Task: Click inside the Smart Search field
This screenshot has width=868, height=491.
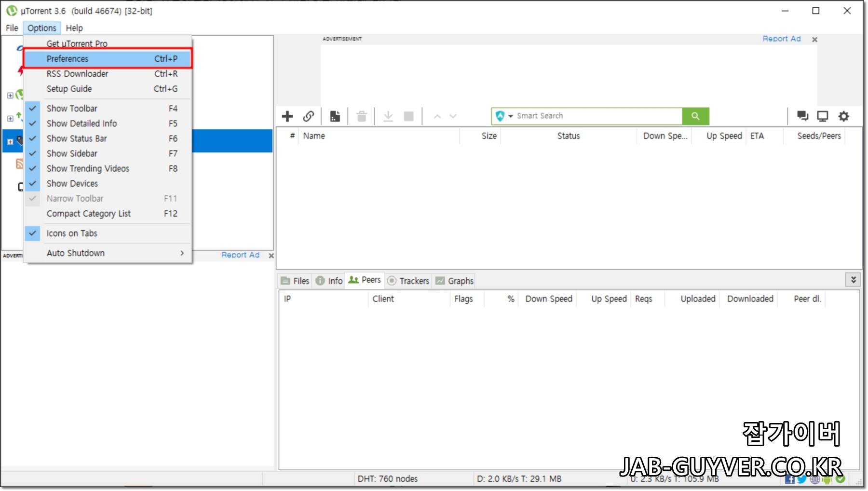Action: 598,116
